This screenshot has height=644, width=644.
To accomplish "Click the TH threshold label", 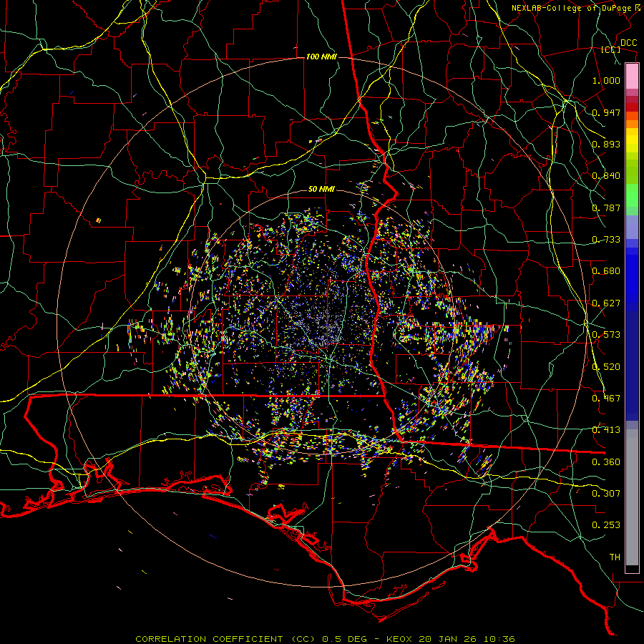I will pyautogui.click(x=615, y=557).
